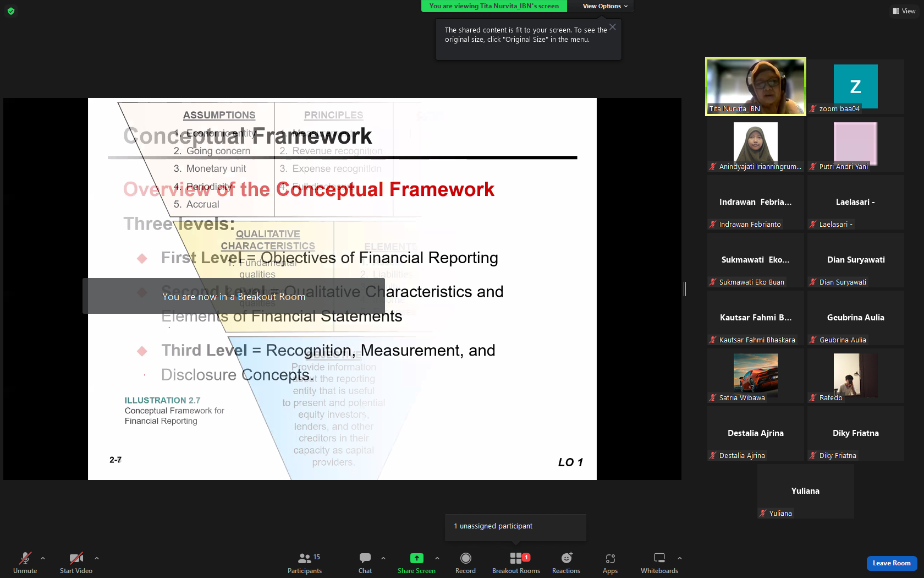Open video options caret next to Start Video
This screenshot has height=578, width=924.
[97, 558]
